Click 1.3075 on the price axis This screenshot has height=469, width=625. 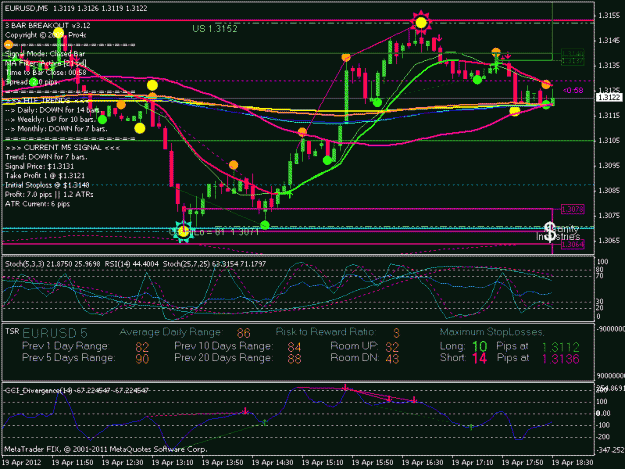click(x=609, y=216)
